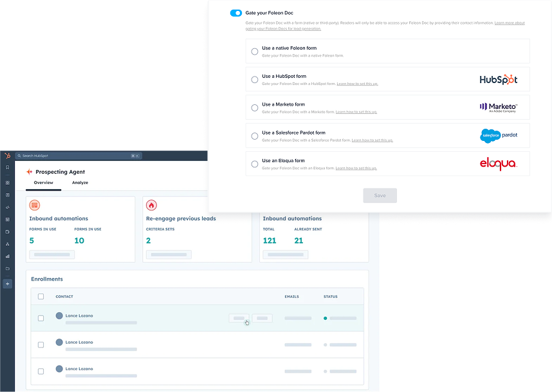
Task: Turn off the Gate your Foleon Doc switch
Action: click(236, 13)
